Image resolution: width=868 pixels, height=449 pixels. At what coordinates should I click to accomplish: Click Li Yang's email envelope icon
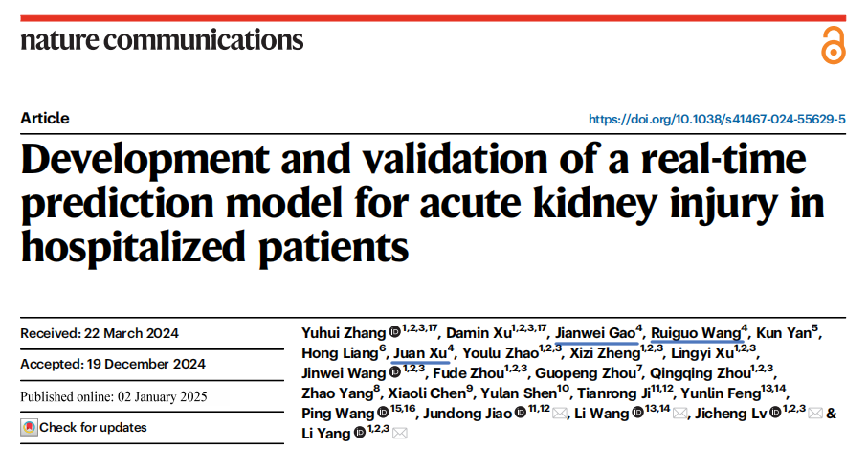400,434
